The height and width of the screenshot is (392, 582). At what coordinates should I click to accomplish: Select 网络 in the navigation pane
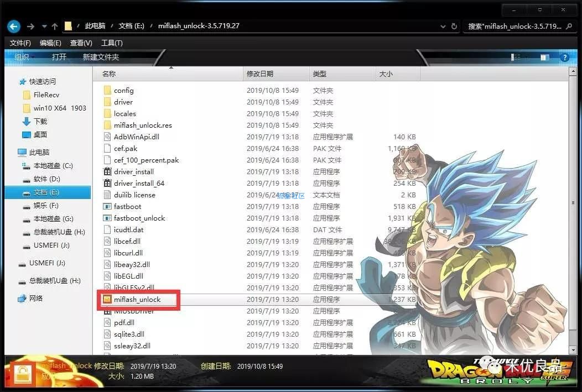coord(36,298)
